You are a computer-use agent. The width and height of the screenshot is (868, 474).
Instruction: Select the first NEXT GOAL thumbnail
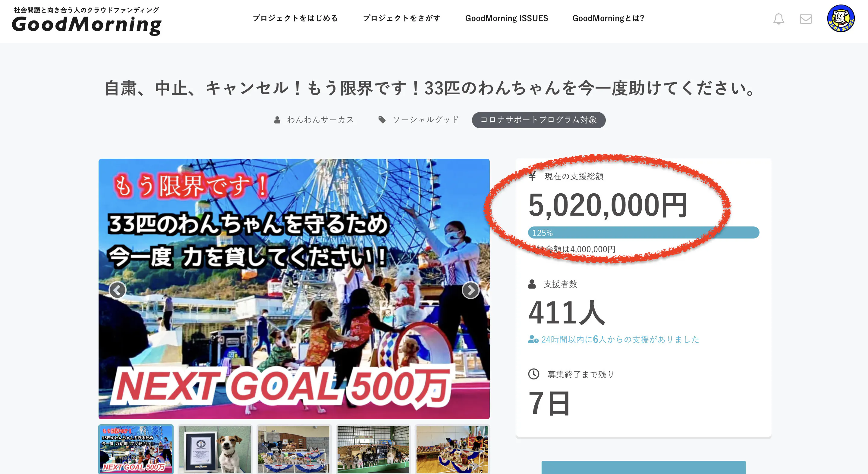[136, 449]
